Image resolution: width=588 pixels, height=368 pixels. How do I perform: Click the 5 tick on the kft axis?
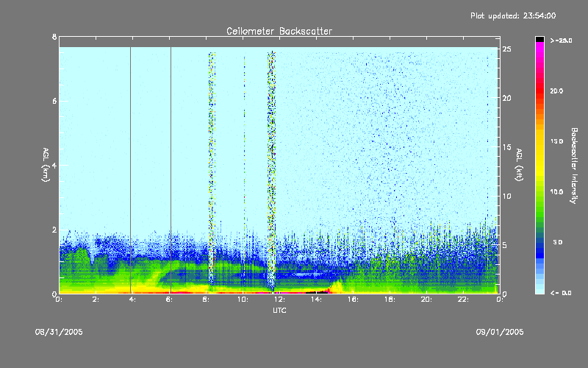pos(505,245)
